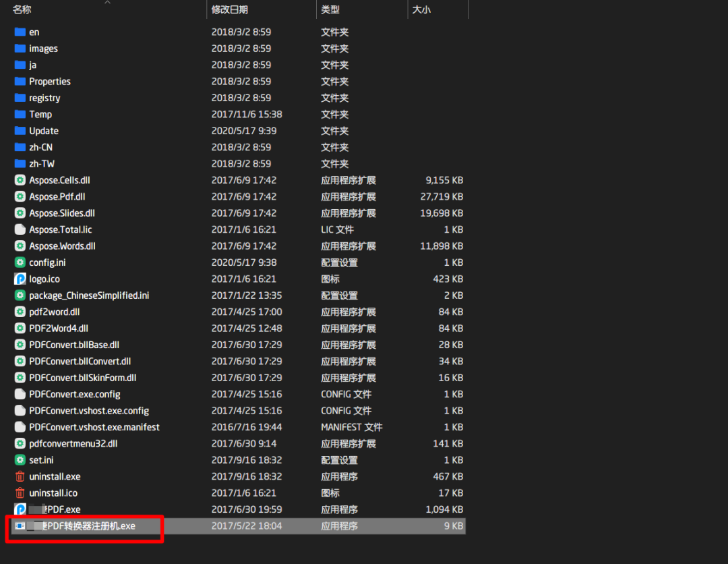
Task: Click the PDF.exe application icon
Action: [20, 509]
